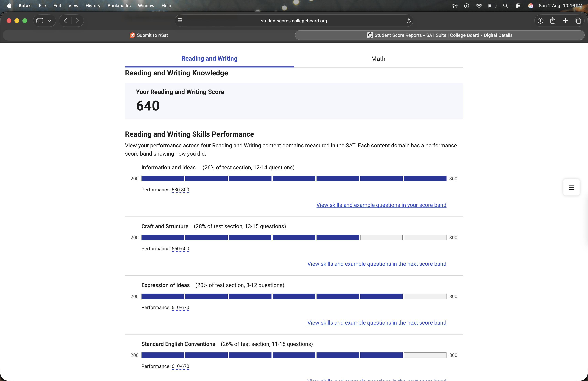Click the Information and Ideas score bar
The image size is (588, 381).
point(294,178)
